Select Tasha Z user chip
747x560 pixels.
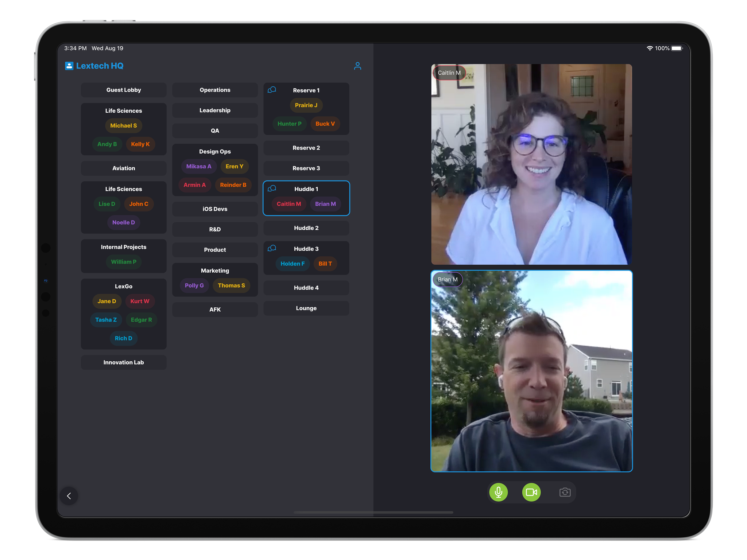coord(106,320)
